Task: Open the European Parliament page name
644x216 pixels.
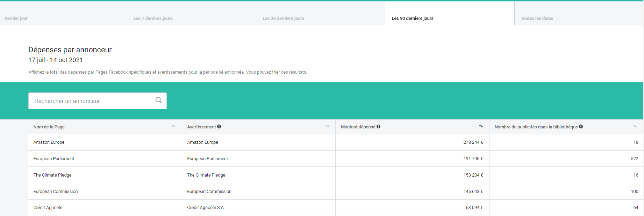Action: point(54,159)
